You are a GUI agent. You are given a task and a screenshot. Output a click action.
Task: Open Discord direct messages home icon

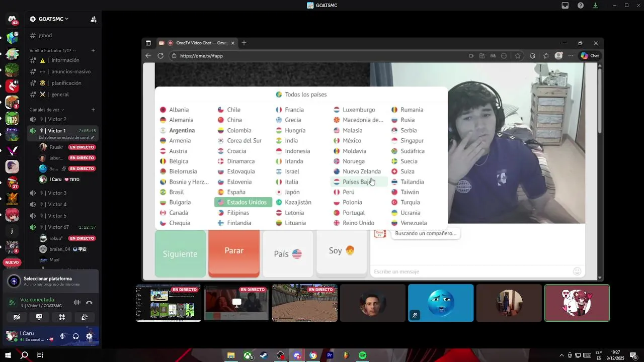click(12, 20)
